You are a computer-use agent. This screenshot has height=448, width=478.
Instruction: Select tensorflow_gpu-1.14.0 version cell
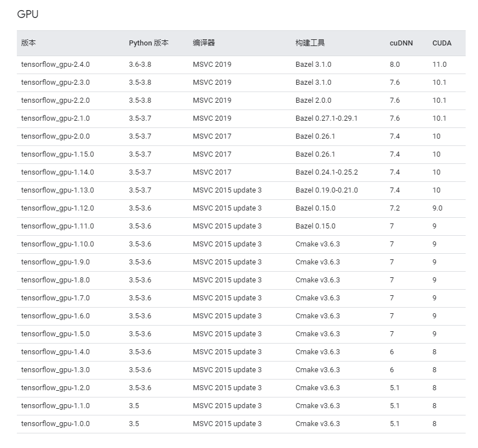(x=57, y=172)
